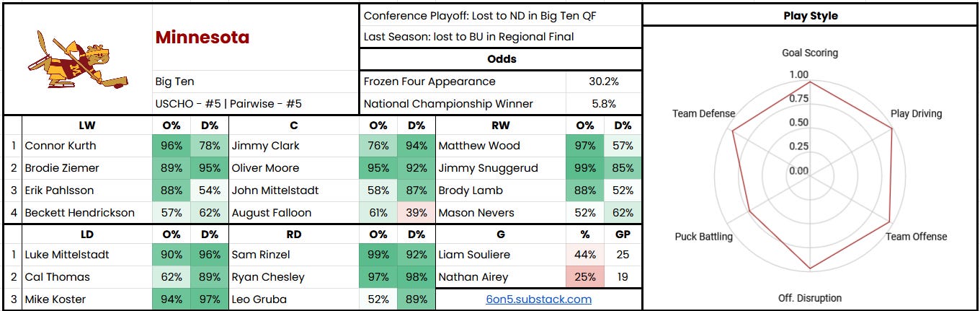Select the Off. Disruption radar label
The width and height of the screenshot is (980, 311).
coord(810,298)
